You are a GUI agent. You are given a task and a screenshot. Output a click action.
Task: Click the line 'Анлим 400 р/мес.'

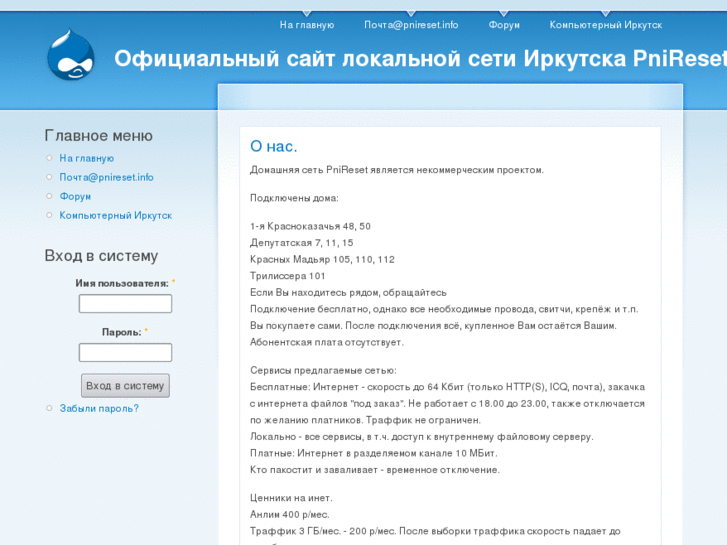[x=289, y=515]
